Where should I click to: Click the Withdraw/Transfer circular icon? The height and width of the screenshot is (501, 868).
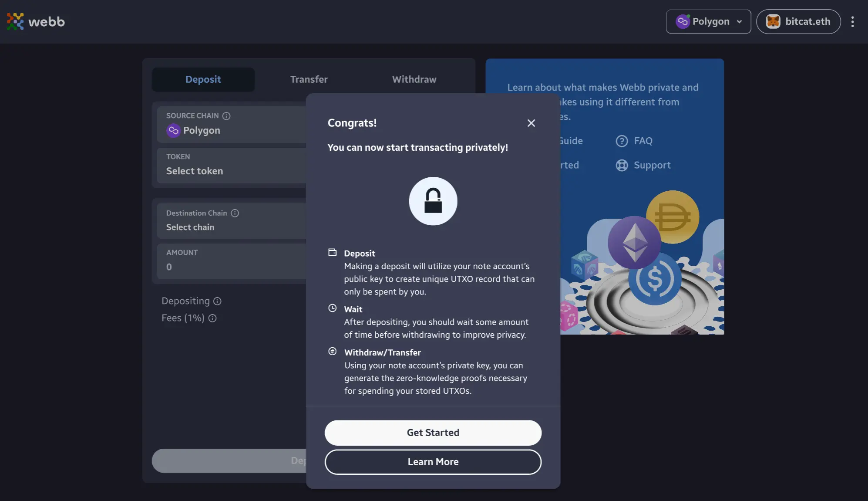coord(332,351)
